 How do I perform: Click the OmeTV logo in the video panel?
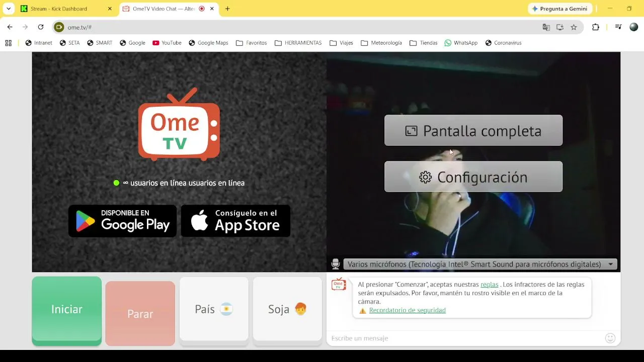pos(179,124)
